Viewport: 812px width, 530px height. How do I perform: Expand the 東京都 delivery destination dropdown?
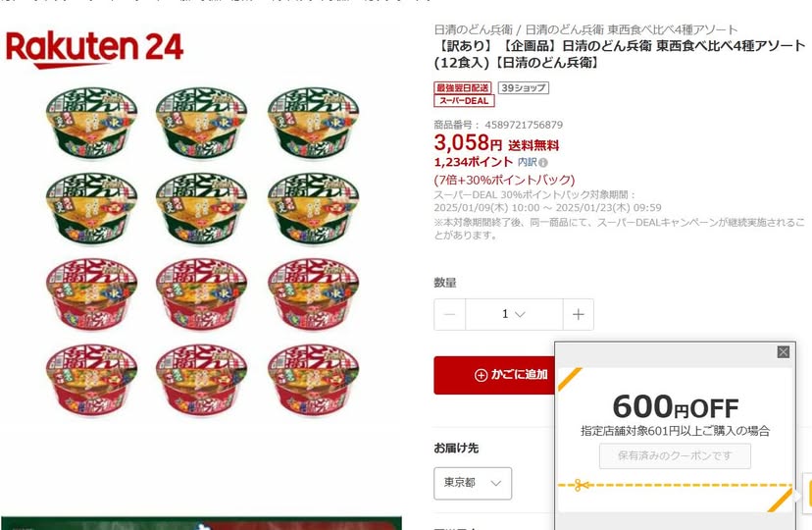(x=473, y=483)
